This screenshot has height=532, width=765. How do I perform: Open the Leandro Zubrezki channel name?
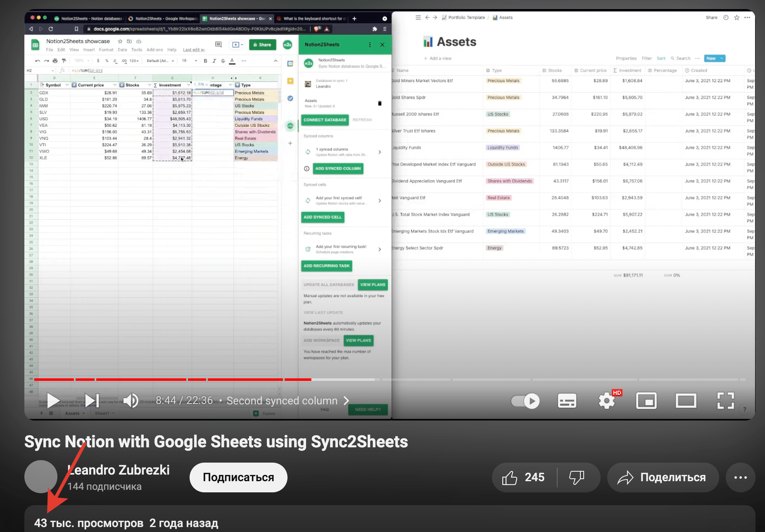pos(119,470)
